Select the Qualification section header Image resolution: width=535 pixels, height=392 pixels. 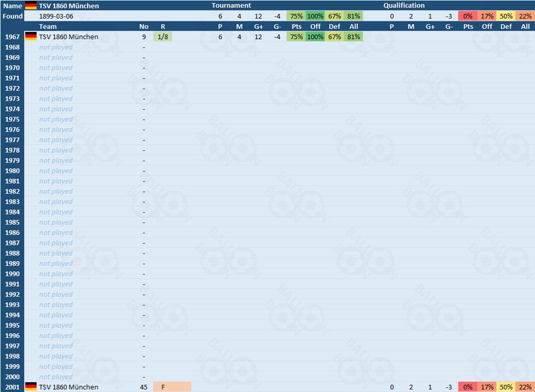click(x=404, y=6)
